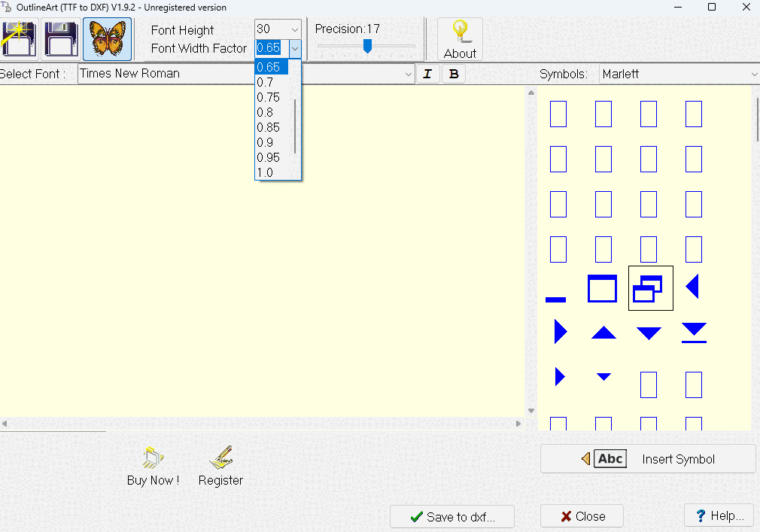Select 0.8 in width factor list

tap(272, 112)
